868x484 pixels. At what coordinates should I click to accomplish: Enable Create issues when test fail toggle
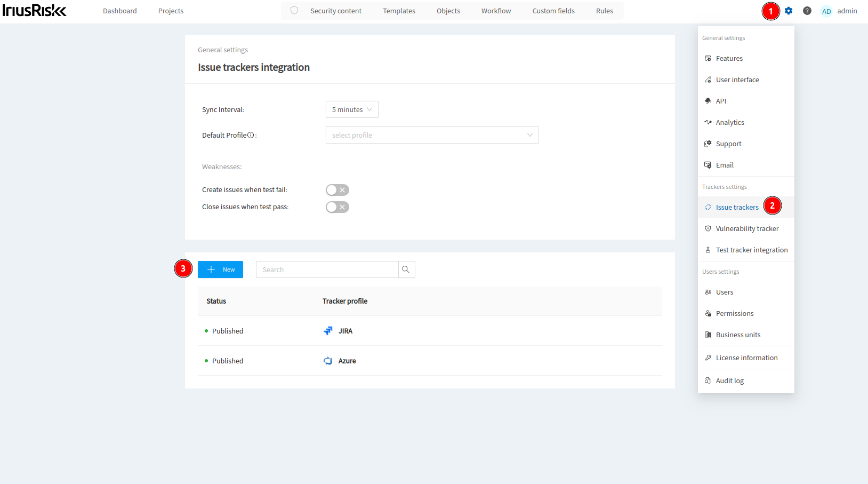[337, 190]
